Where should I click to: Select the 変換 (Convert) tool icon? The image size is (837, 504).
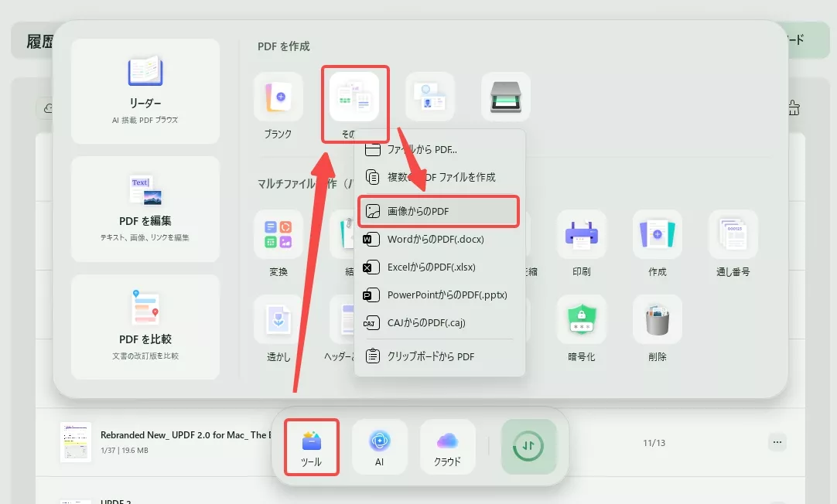coord(278,234)
